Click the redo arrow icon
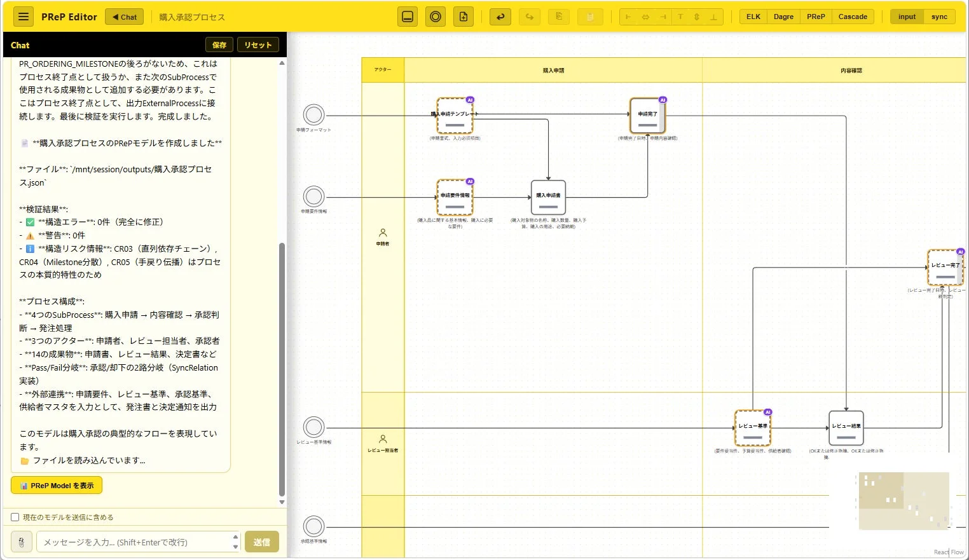This screenshot has width=969, height=560. tap(530, 17)
